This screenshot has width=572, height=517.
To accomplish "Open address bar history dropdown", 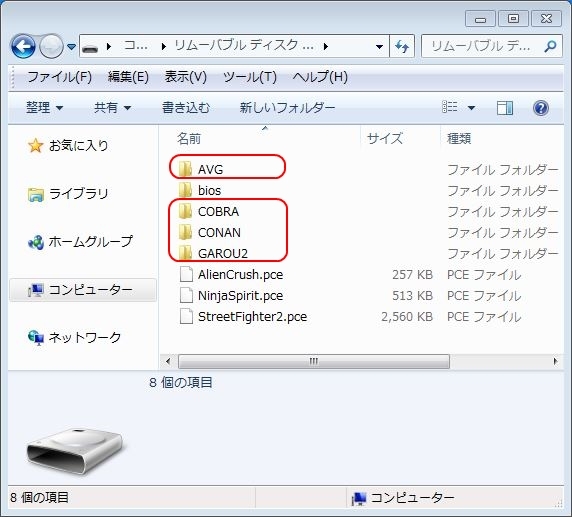I will [x=379, y=46].
